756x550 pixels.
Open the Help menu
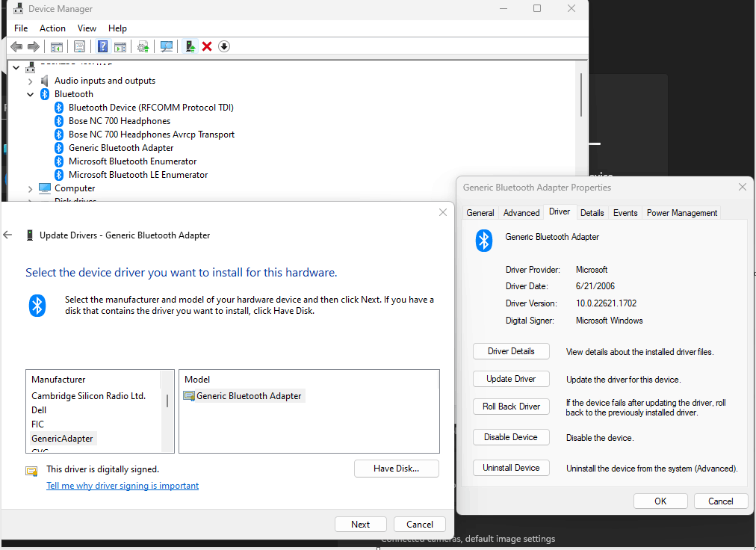tap(117, 28)
